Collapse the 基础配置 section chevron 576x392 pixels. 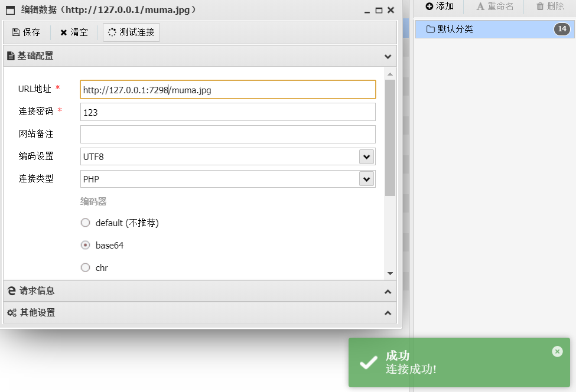[x=388, y=57]
